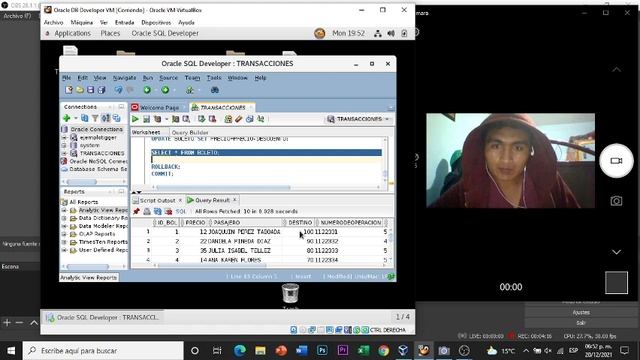640x360 pixels.
Task: Click the Explain Plan icon in worksheet toolbar
Action: 157,119
